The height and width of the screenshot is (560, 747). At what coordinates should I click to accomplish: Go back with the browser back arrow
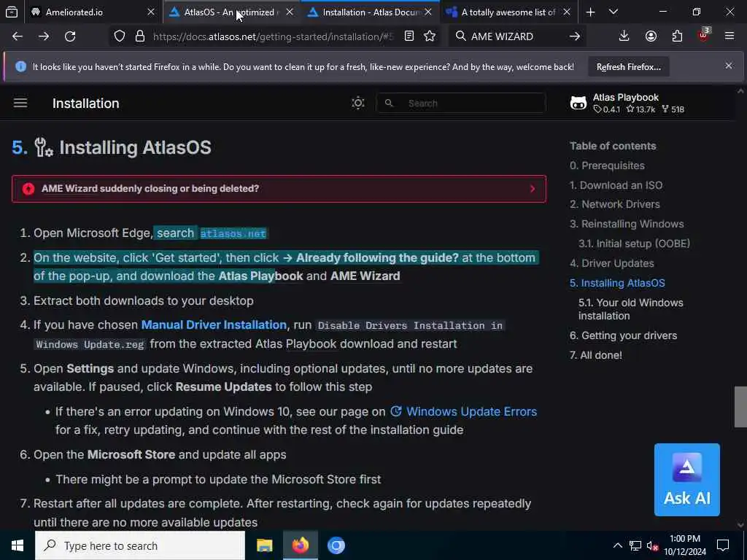(18, 36)
